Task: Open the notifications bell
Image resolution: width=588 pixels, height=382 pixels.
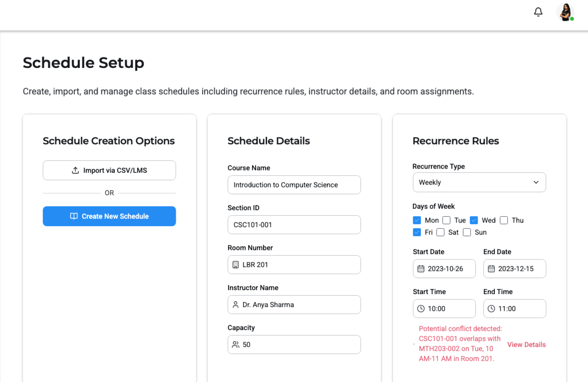Action: click(538, 12)
